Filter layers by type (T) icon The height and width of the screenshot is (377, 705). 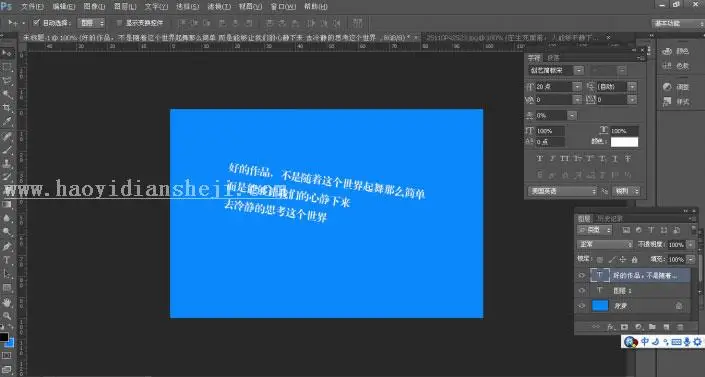651,230
